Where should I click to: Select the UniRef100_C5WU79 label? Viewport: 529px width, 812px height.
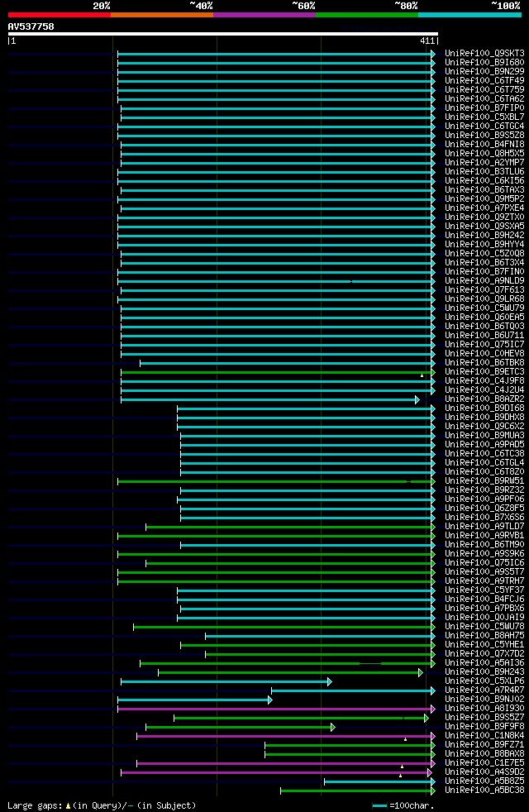pyautogui.click(x=484, y=308)
